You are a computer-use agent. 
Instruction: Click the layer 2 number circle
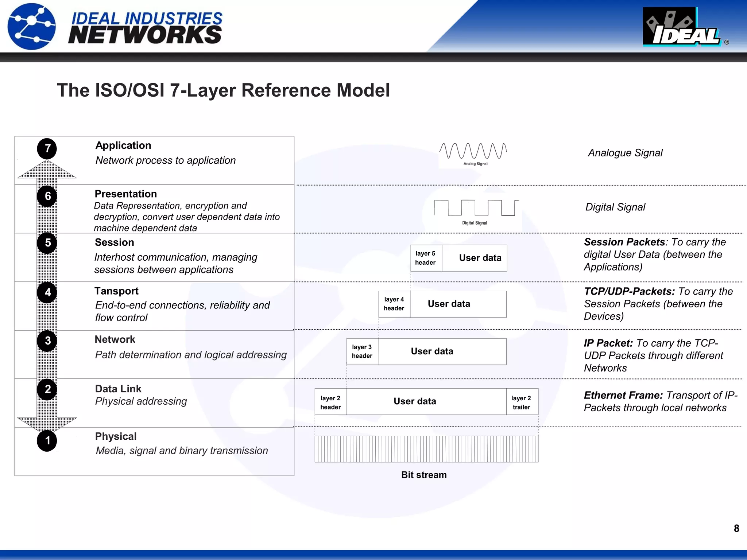(47, 389)
